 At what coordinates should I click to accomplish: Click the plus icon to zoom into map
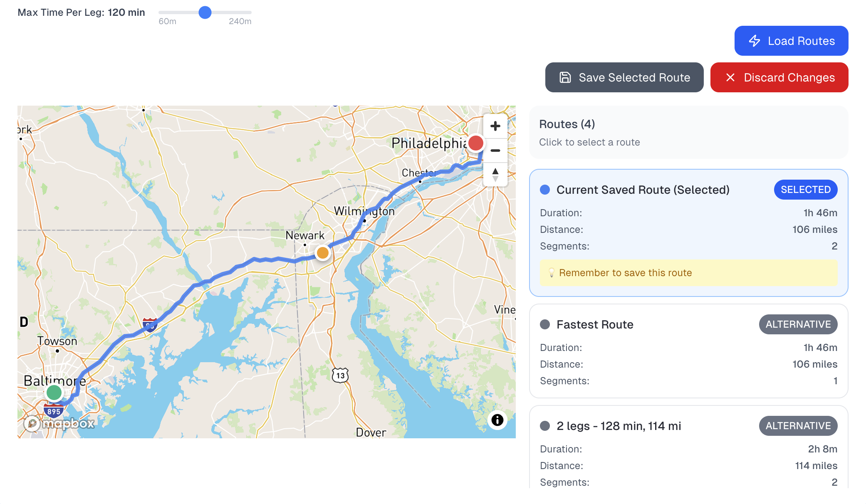click(495, 126)
